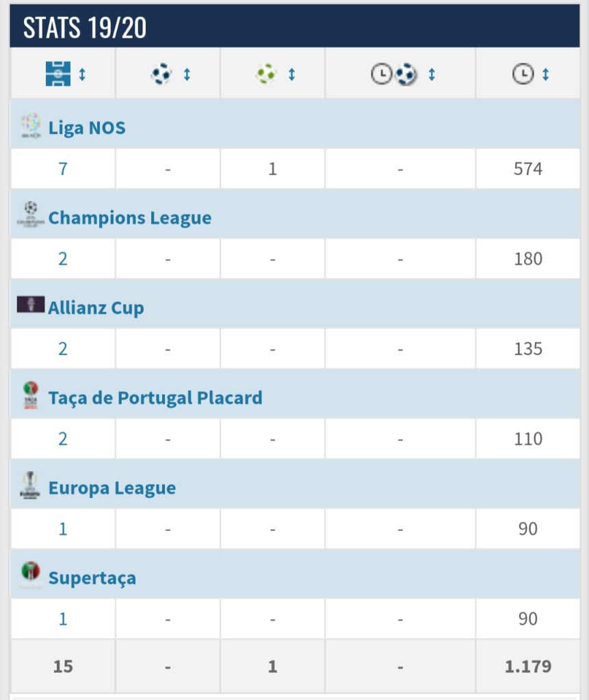Click the Champions League logo icon
Screen dimensions: 589x700
click(x=31, y=214)
